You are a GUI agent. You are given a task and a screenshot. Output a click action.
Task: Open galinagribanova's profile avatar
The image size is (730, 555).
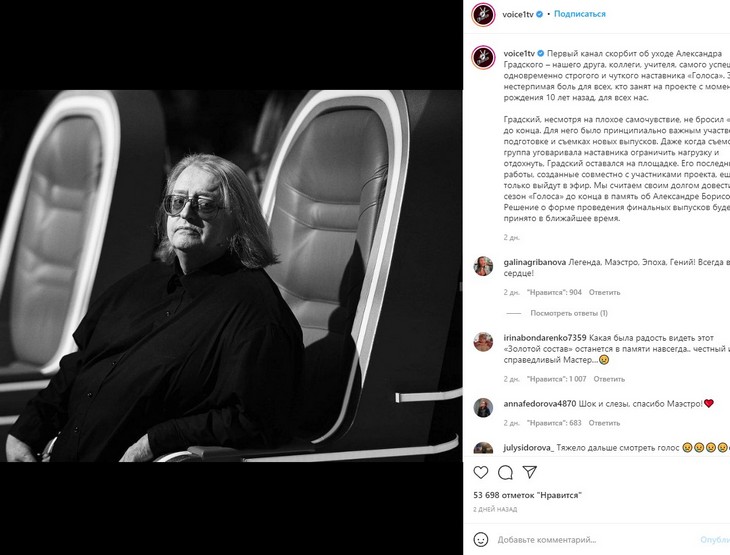click(483, 266)
